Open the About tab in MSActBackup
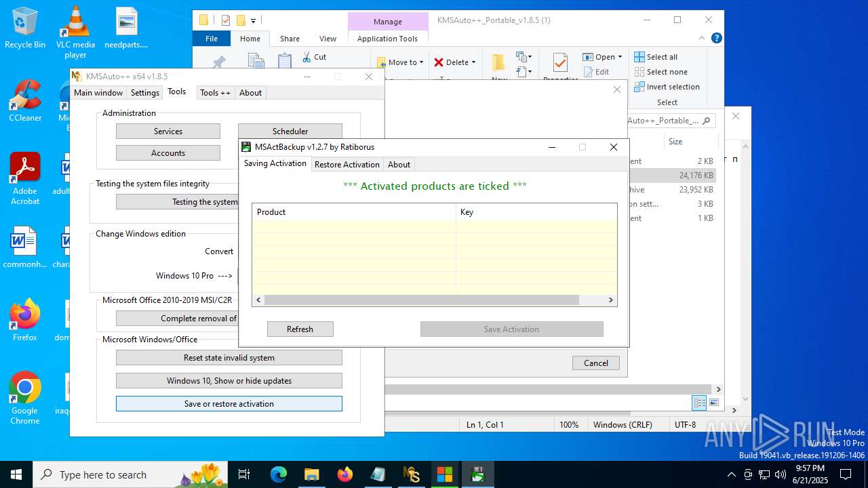868x488 pixels. click(x=399, y=165)
